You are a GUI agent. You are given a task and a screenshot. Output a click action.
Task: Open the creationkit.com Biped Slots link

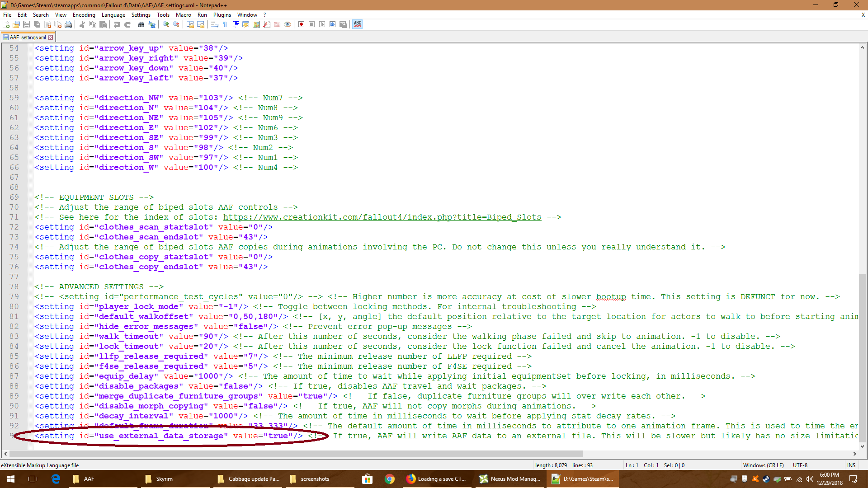coord(382,217)
